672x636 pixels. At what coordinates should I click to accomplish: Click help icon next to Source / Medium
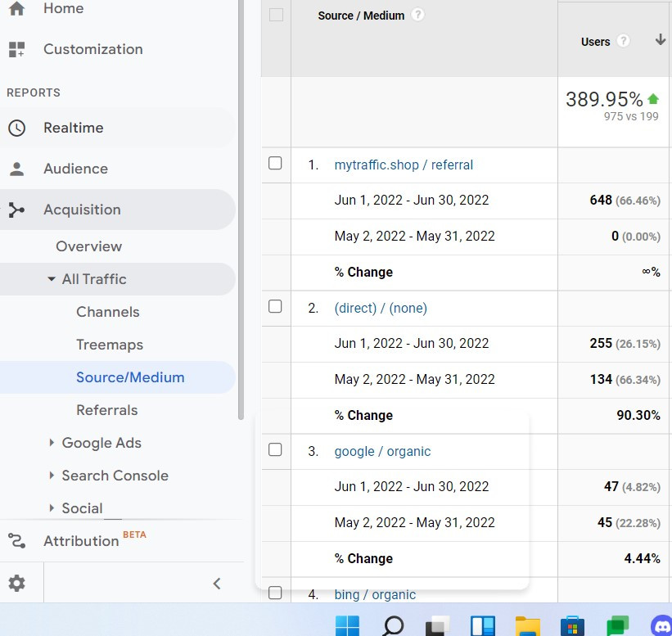pos(418,15)
